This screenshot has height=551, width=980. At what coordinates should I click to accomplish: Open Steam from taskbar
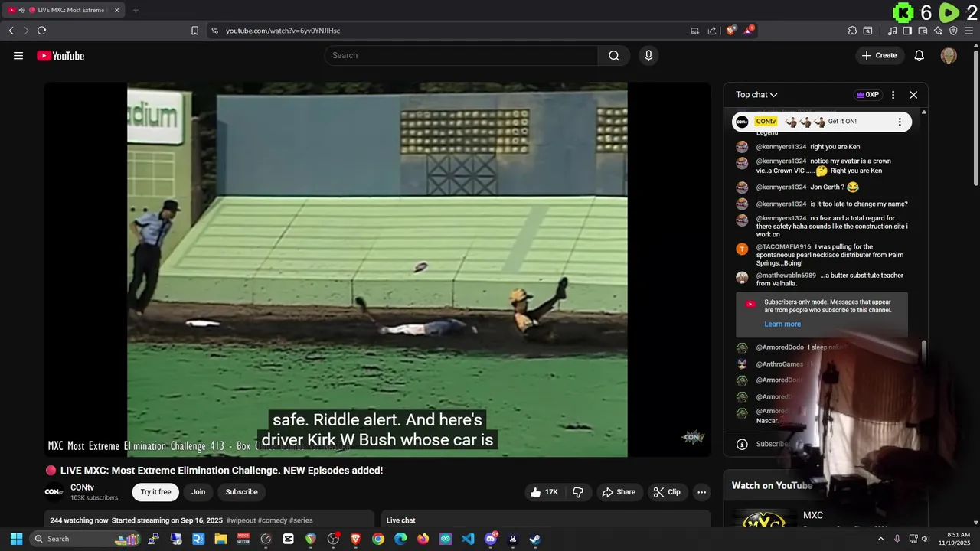click(535, 539)
